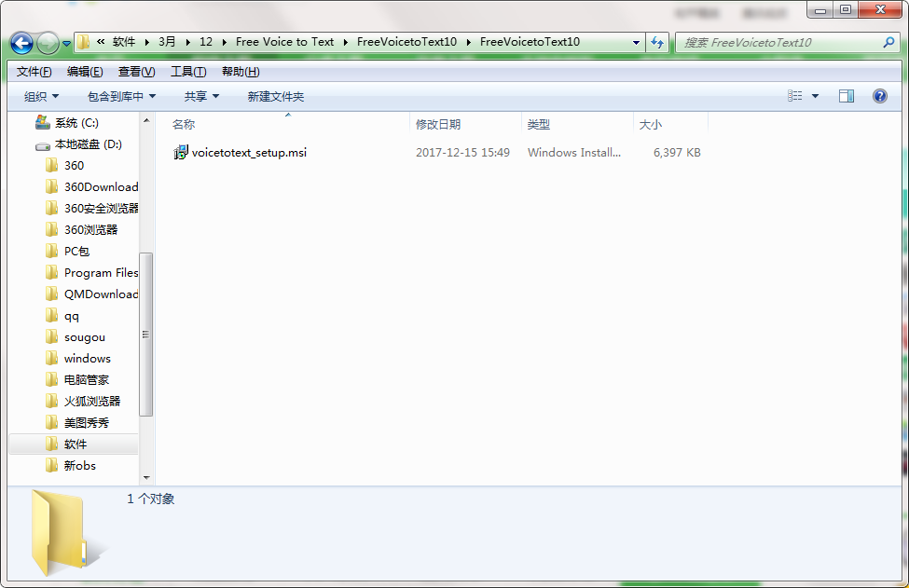Open the view options dropdown arrow
Screen dimensions: 909x588
pos(815,96)
